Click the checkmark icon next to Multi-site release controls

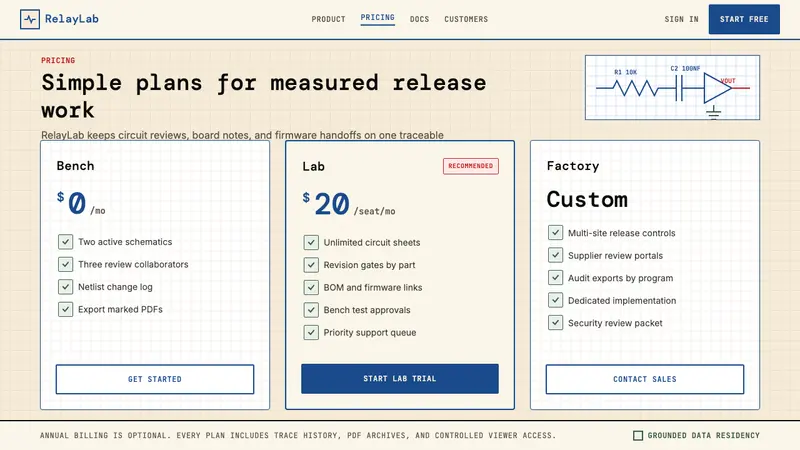(555, 233)
